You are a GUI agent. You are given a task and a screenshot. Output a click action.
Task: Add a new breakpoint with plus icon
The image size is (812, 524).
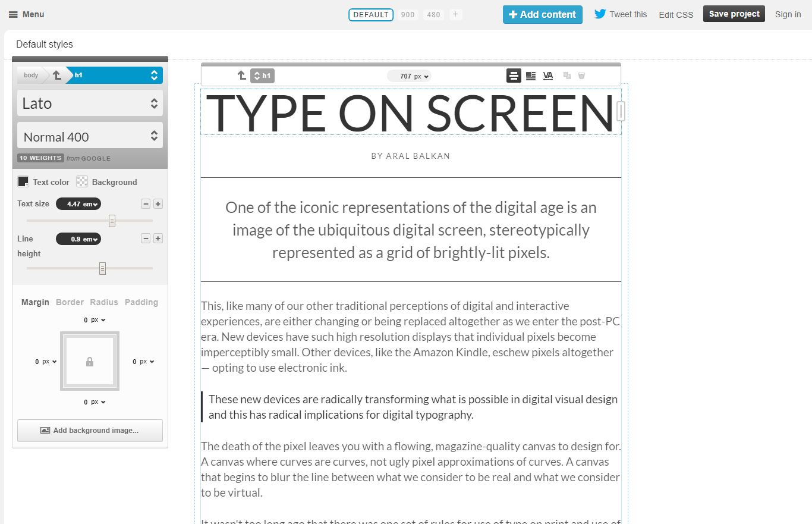[456, 14]
